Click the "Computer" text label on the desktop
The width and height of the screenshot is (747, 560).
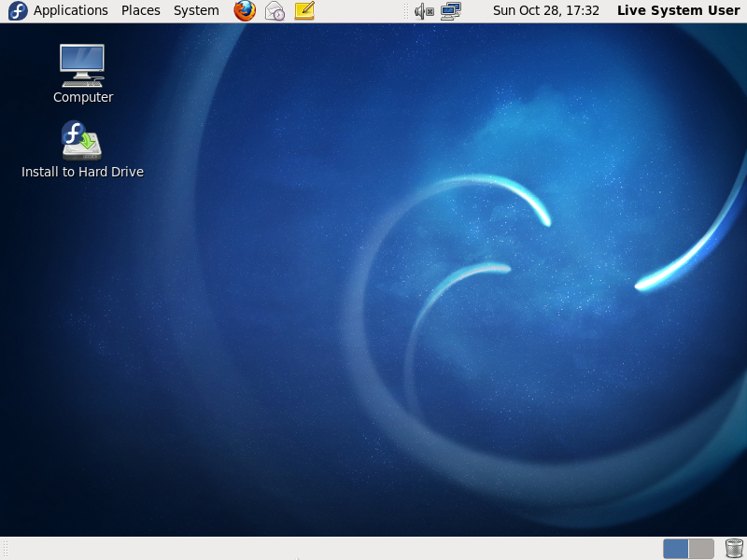click(83, 97)
